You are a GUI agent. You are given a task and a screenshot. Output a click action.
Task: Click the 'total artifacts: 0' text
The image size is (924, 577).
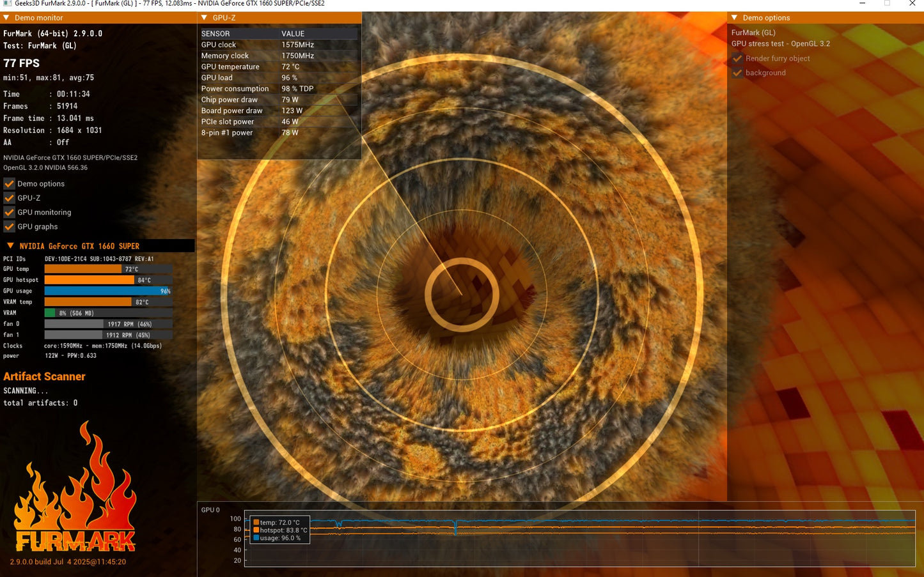coord(40,403)
